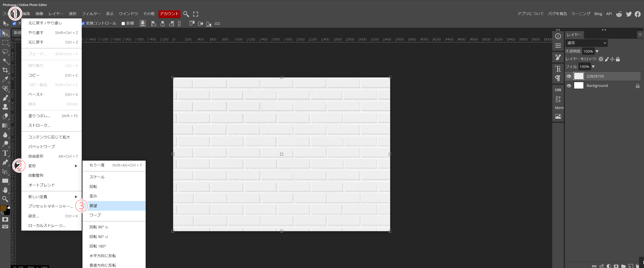
Task: Select the Lasso tool
Action: pyautogui.click(x=5, y=52)
